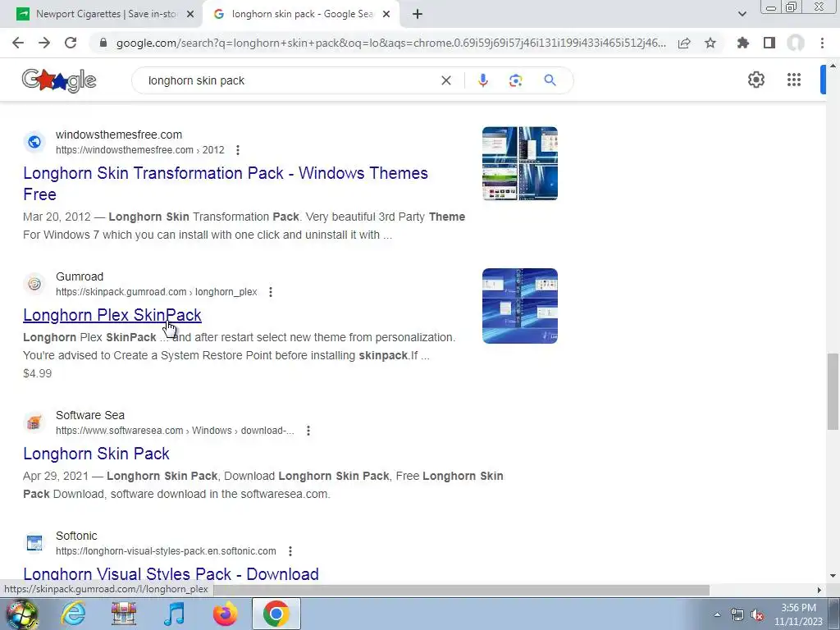Click the scroll down arrow

pyautogui.click(x=833, y=576)
